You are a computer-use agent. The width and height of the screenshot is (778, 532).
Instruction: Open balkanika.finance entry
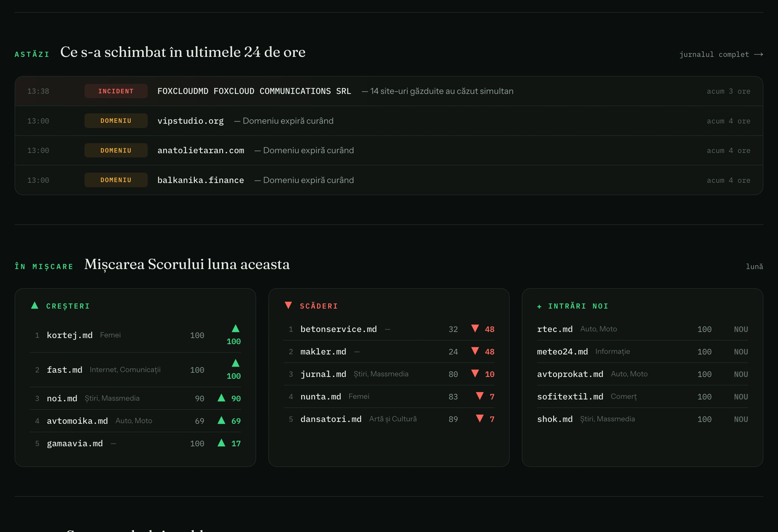click(x=201, y=180)
